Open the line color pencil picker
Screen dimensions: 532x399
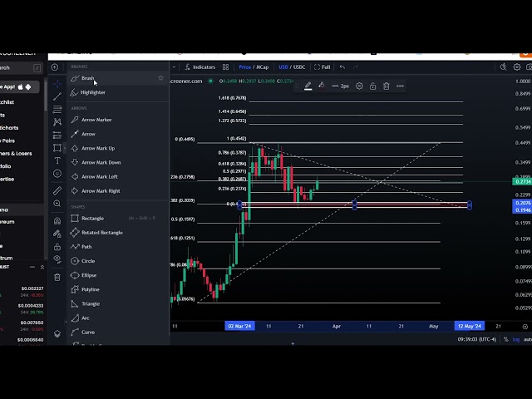tap(308, 86)
